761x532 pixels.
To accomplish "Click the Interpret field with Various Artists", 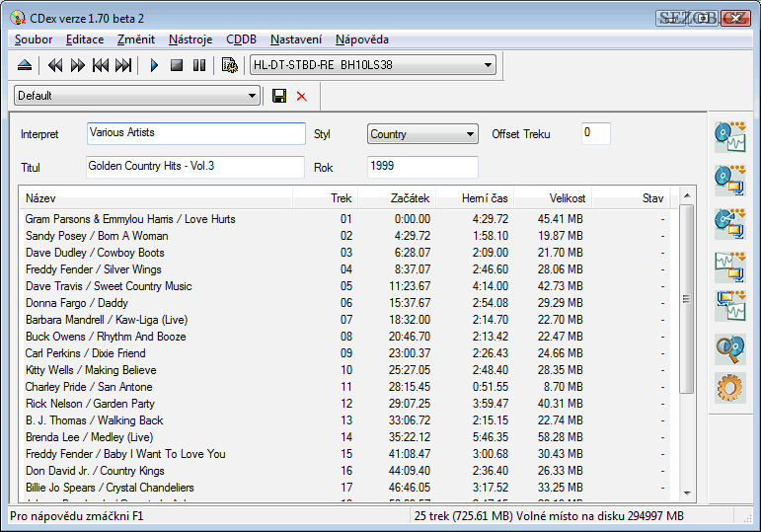I will [196, 133].
